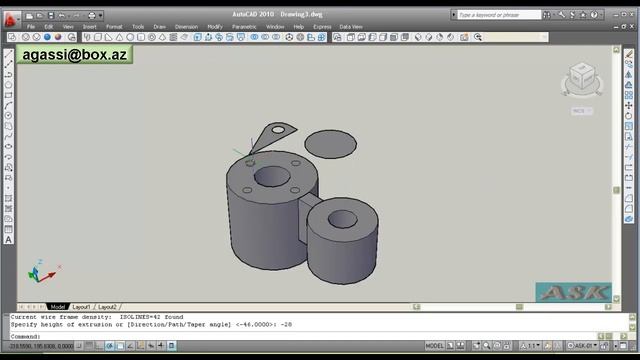Screen dimensions: 640x360
Task: Click the Realistic visual style blue sphere
Action: [x=47, y=37]
